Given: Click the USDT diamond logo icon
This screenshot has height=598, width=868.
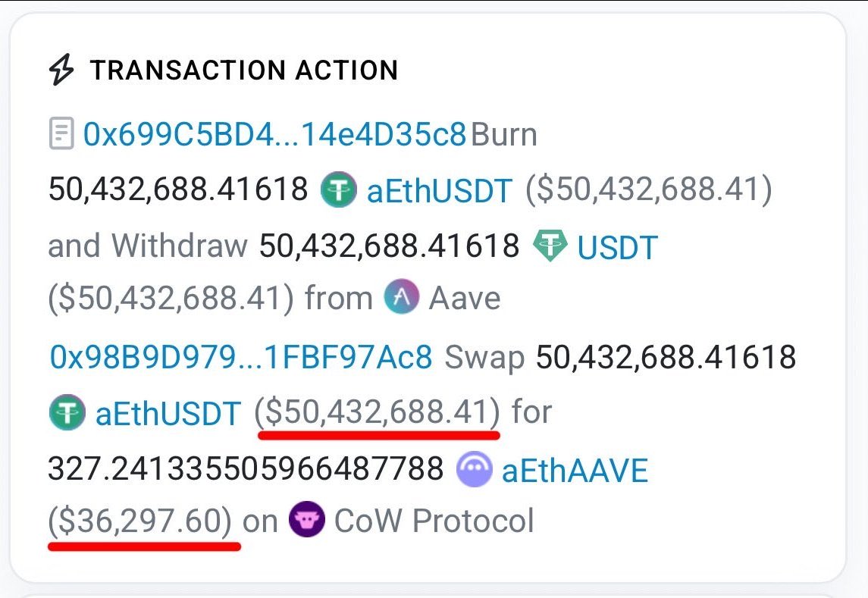Looking at the screenshot, I should [550, 246].
